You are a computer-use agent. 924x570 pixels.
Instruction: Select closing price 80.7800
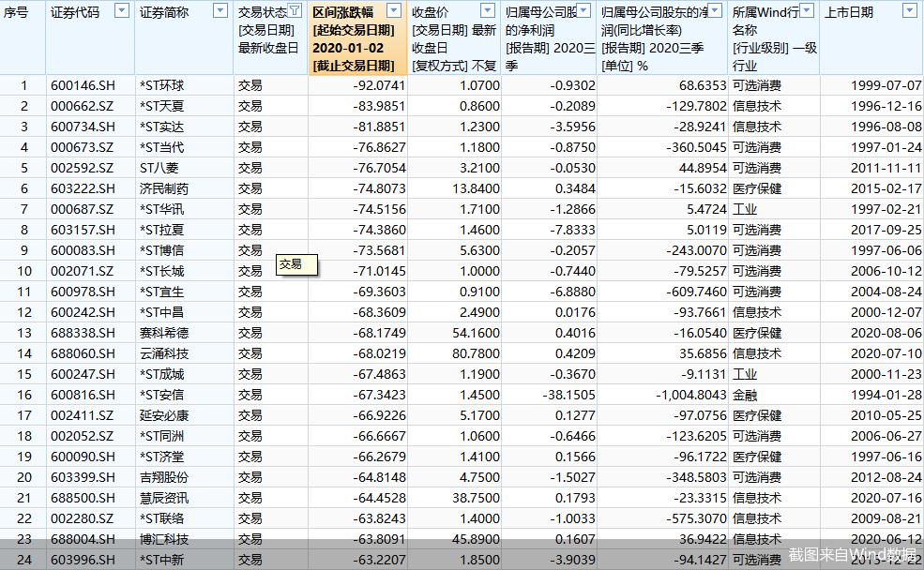(x=477, y=353)
